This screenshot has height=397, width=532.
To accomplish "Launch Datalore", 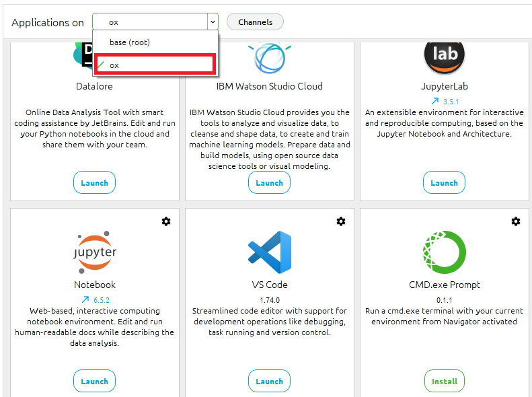I will [94, 182].
